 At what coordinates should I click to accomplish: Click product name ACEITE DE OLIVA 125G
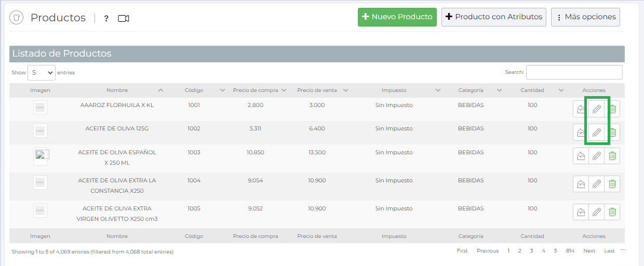click(x=117, y=128)
